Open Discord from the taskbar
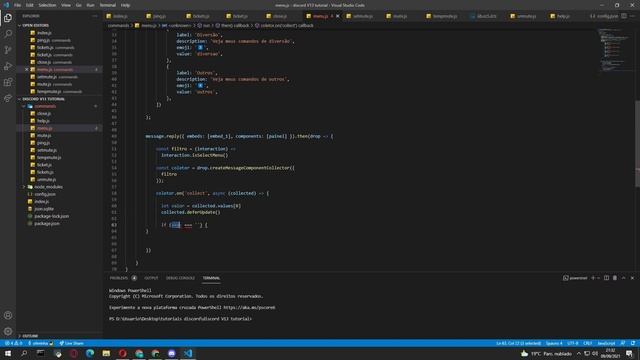Screen dimensions: 640x360 171,353
